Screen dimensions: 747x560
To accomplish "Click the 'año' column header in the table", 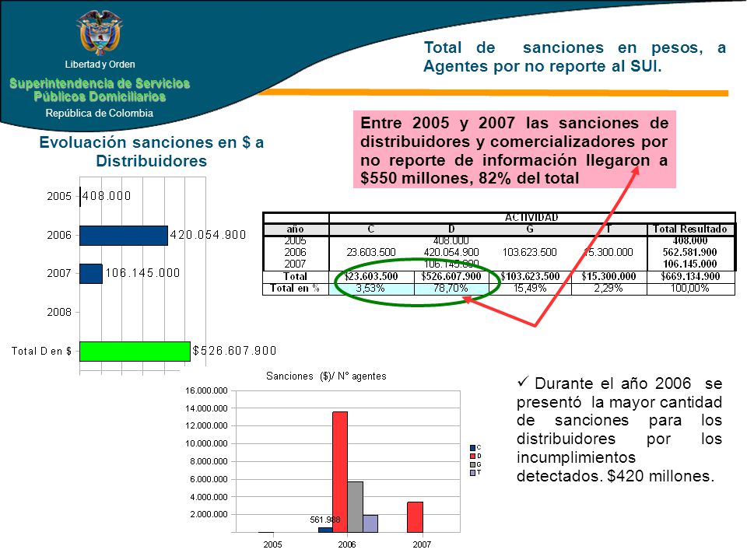I will pos(296,229).
